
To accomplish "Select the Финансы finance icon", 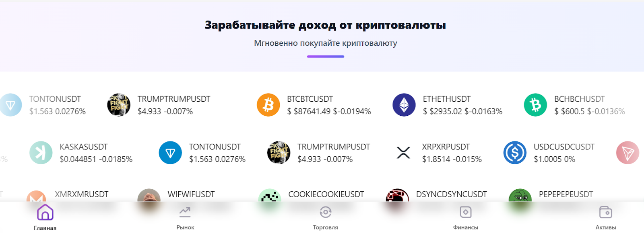I will (466, 212).
